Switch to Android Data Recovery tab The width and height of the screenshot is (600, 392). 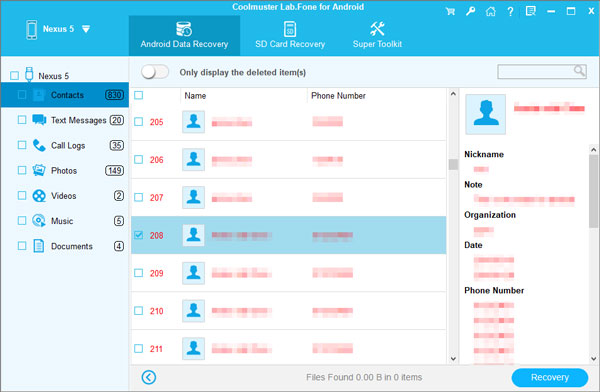184,35
